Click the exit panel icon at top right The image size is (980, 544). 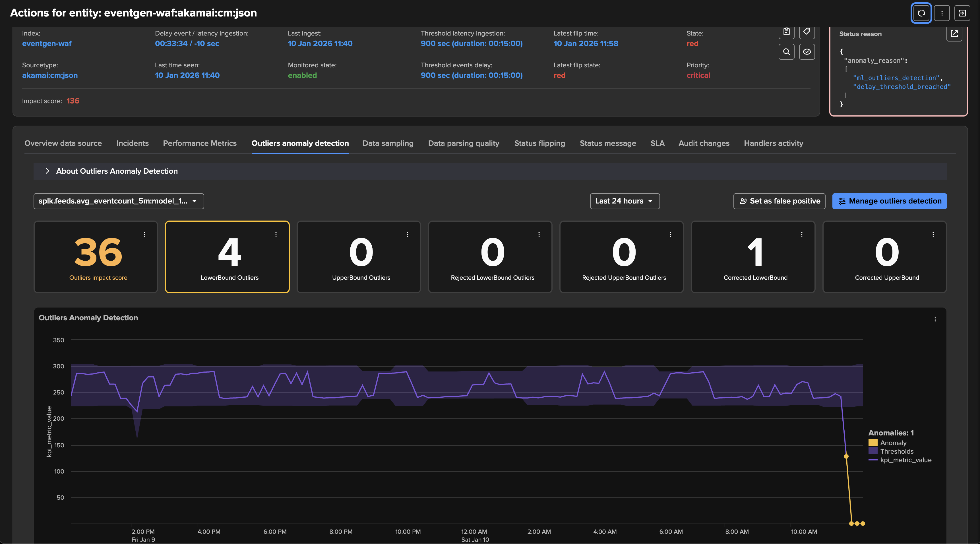(x=962, y=13)
